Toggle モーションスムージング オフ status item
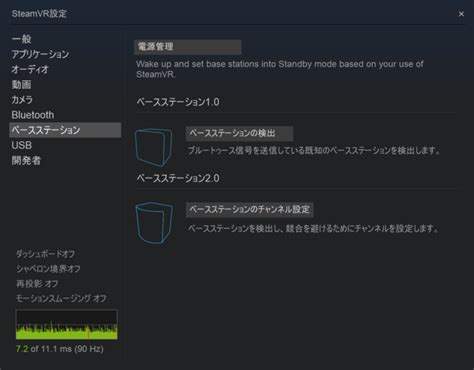 click(61, 298)
